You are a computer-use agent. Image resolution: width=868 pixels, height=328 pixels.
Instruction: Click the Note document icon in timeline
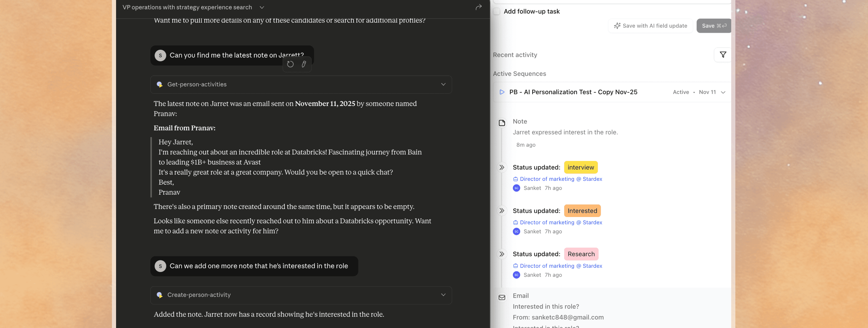[502, 123]
